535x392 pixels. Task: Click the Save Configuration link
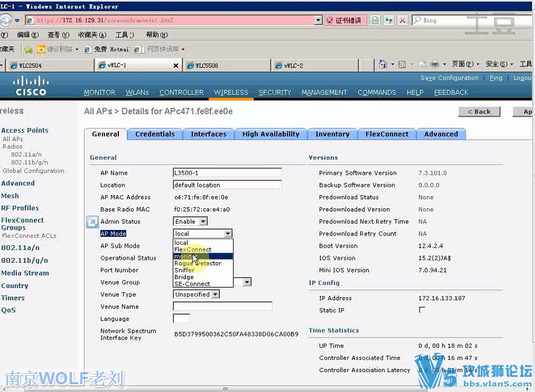point(449,78)
